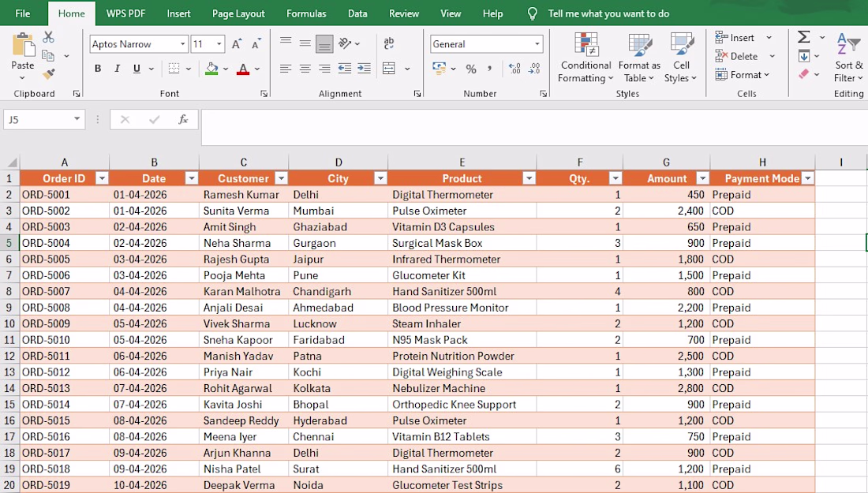868x493 pixels.
Task: Click the Copy icon in Clipboard
Action: [49, 56]
